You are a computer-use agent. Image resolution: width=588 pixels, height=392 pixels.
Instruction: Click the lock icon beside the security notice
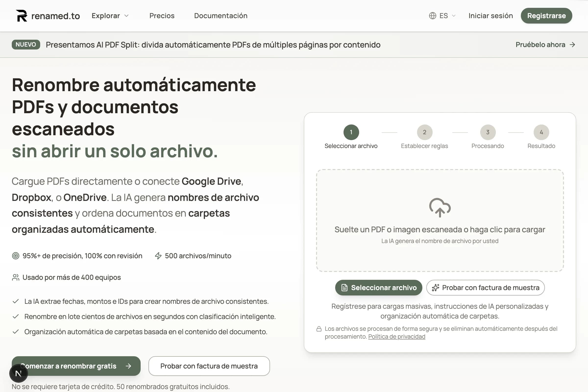319,329
